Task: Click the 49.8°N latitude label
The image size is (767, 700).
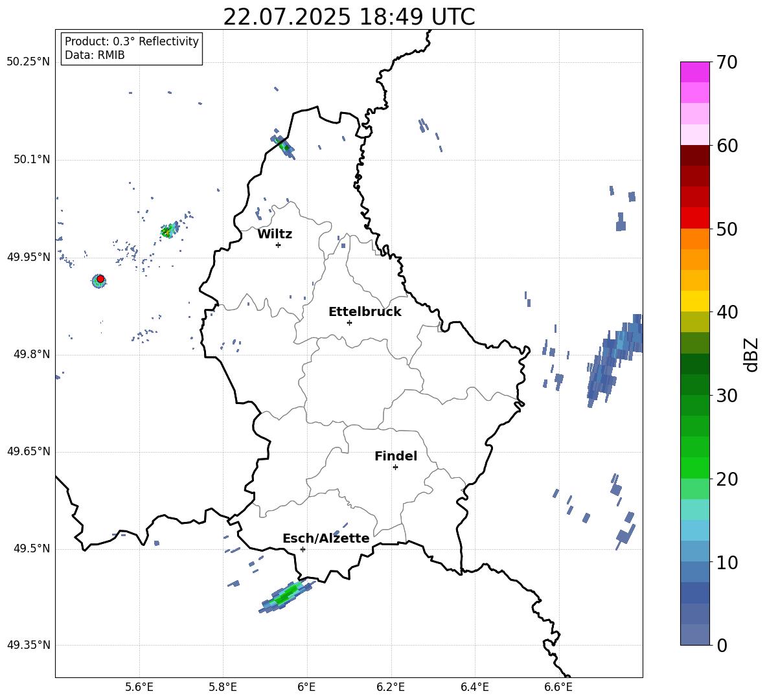Action: 31,354
